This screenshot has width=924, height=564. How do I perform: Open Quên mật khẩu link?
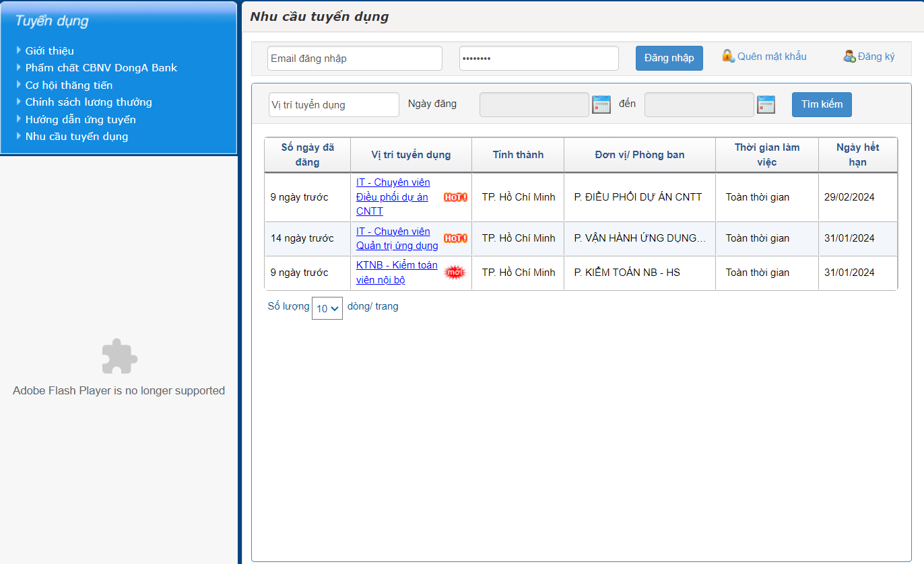pos(772,57)
